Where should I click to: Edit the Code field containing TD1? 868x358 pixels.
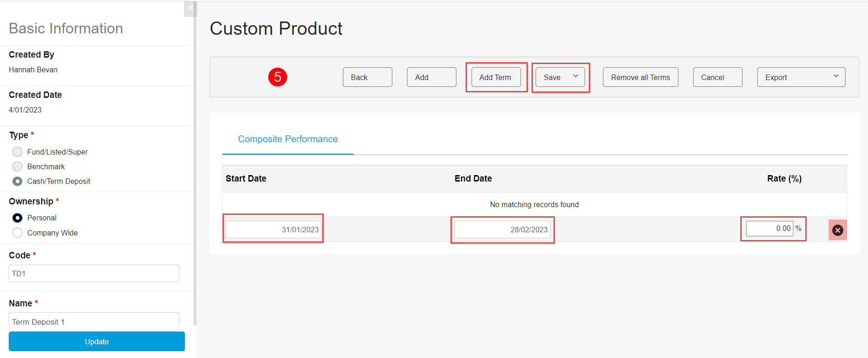[x=94, y=273]
